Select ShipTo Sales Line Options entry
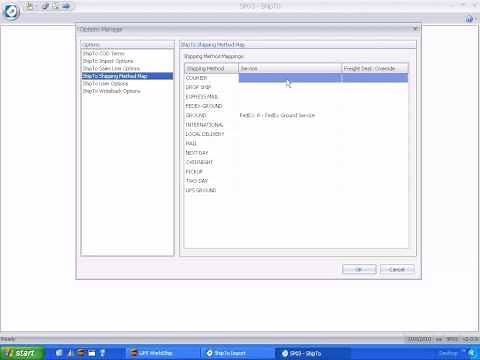The height and width of the screenshot is (360, 480). [111, 69]
